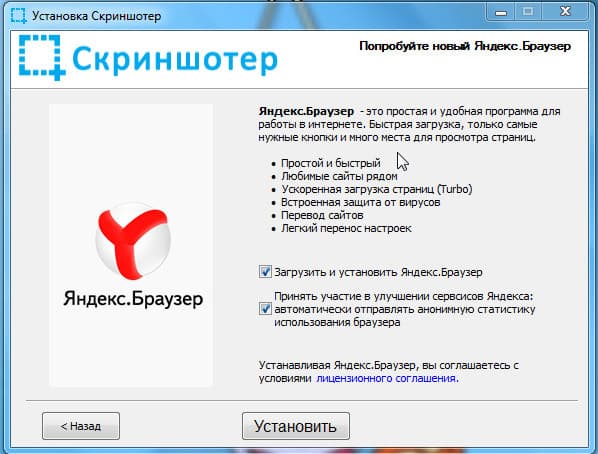Screen dimensions: 598x454
Task: Click the Скриншотер title bar icon
Action: click(x=18, y=16)
